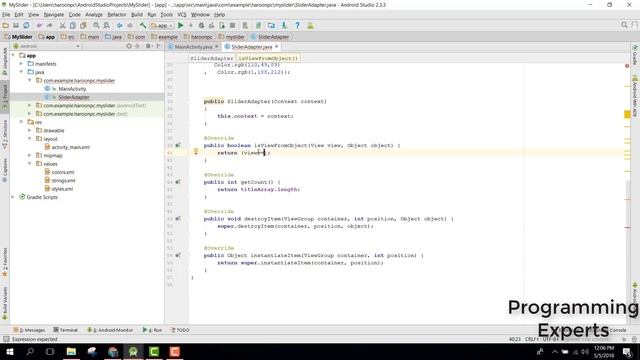
Task: Open the Build menu
Action: tap(137, 15)
